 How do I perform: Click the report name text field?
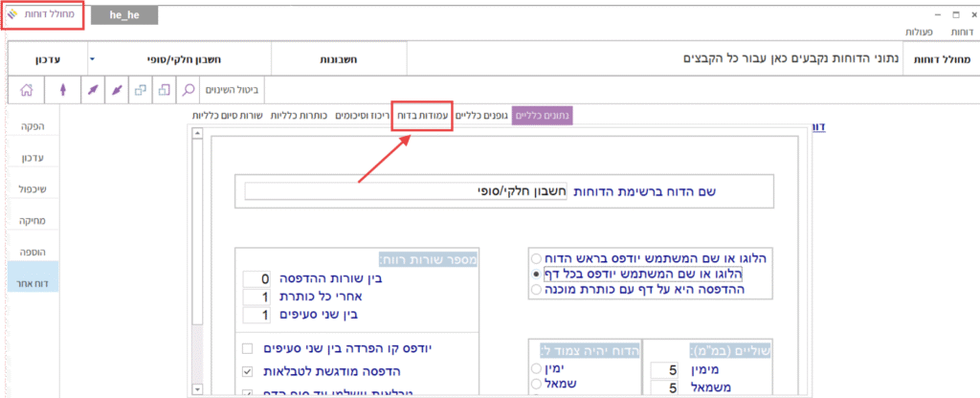coord(402,191)
